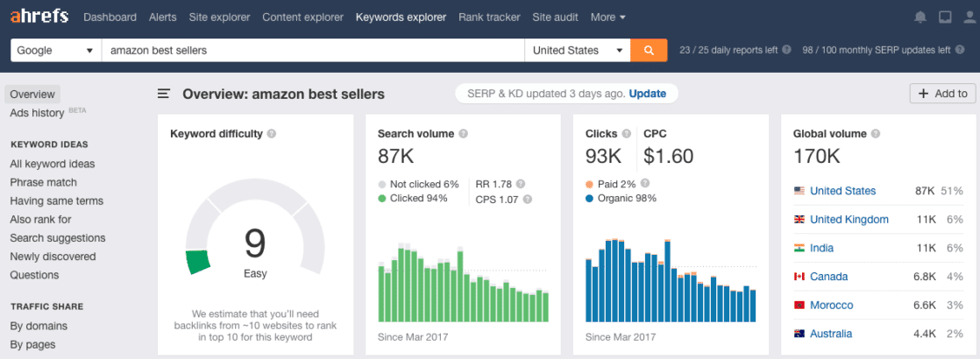
Task: Open Phrase match keyword ideas
Action: tap(44, 182)
